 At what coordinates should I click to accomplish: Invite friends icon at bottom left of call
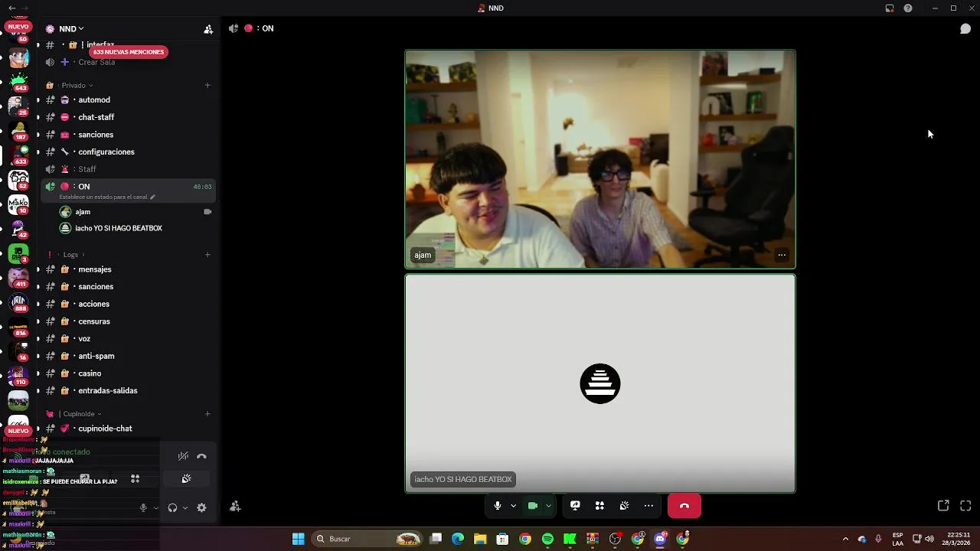pos(235,507)
